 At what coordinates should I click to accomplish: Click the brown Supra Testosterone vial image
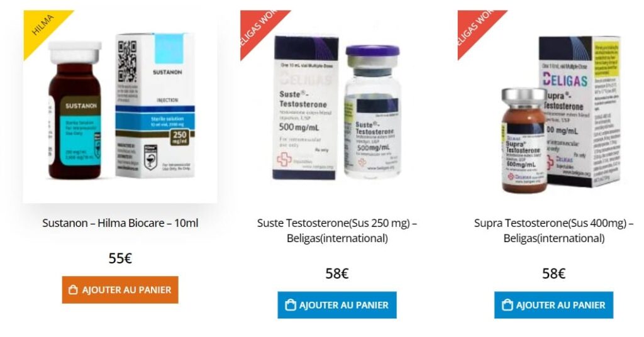coord(525,140)
